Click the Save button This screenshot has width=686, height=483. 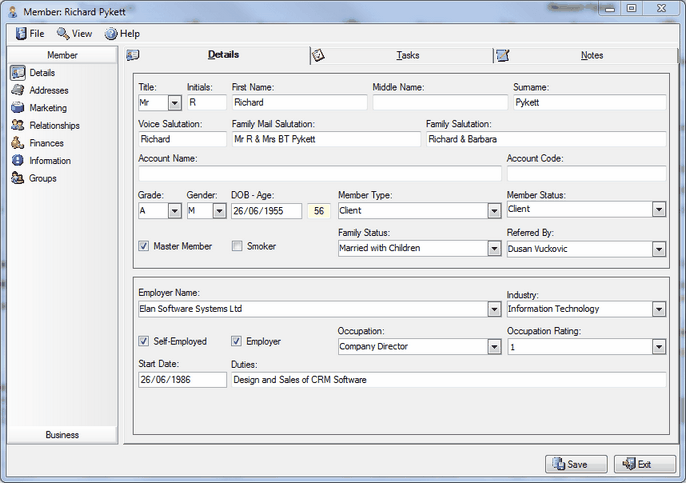(576, 464)
